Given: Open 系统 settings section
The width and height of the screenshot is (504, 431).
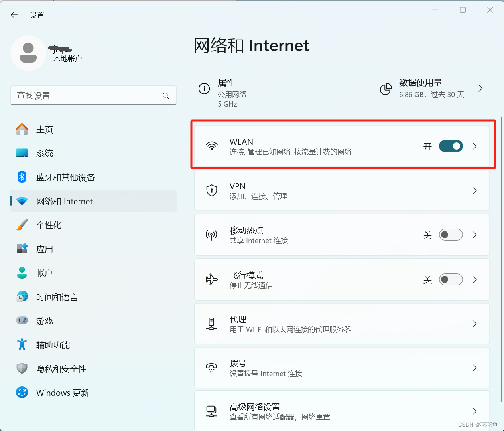Looking at the screenshot, I should 93,153.
